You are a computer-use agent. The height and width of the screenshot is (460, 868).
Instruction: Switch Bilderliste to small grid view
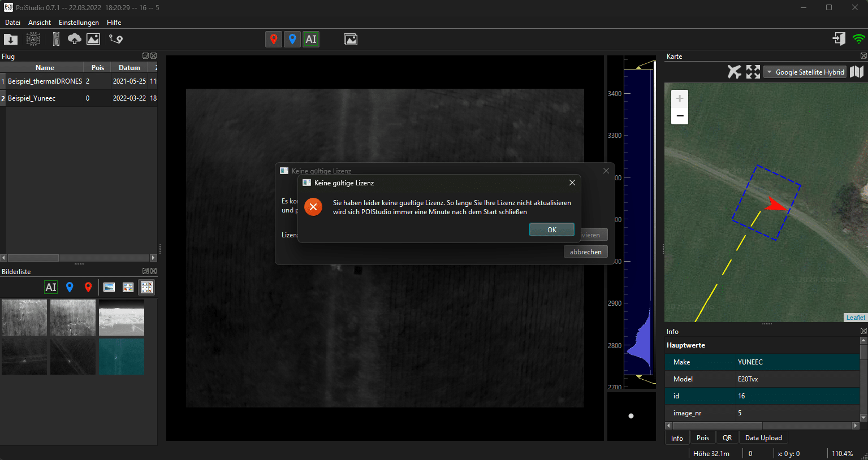146,287
